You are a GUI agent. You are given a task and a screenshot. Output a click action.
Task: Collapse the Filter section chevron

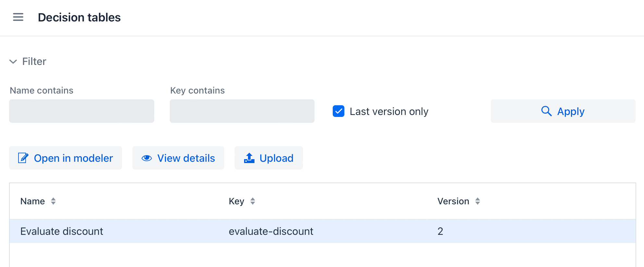(13, 61)
